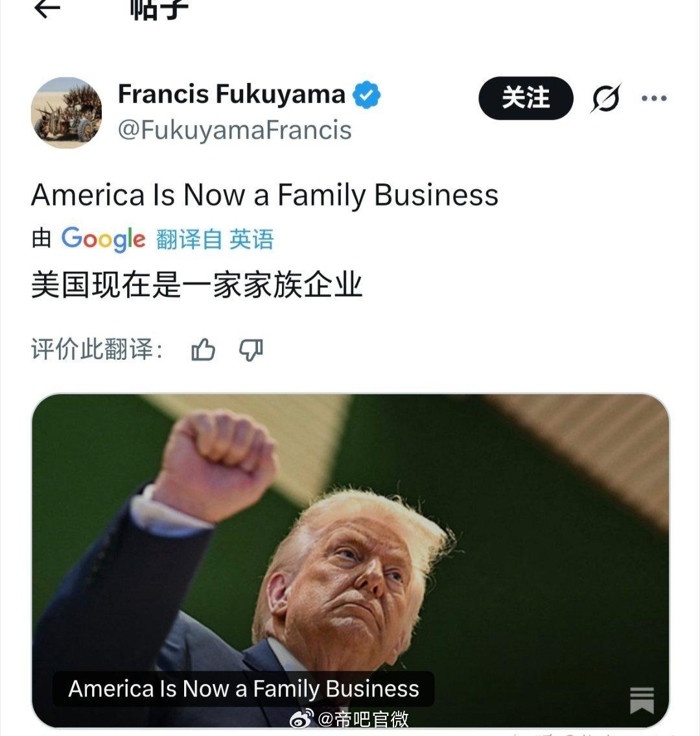Open the @FukuyamaFrancis handle
Image resolution: width=700 pixels, height=736 pixels.
[x=235, y=130]
